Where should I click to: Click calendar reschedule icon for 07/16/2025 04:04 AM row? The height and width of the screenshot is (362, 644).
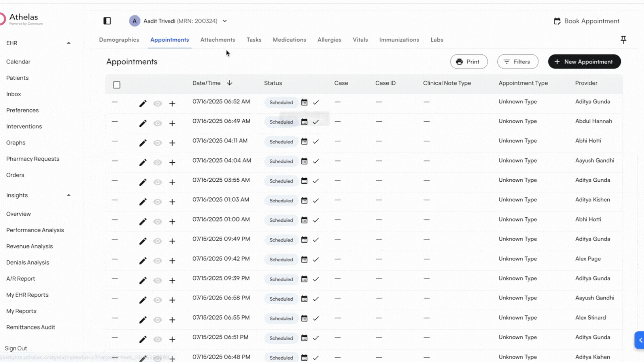point(304,161)
